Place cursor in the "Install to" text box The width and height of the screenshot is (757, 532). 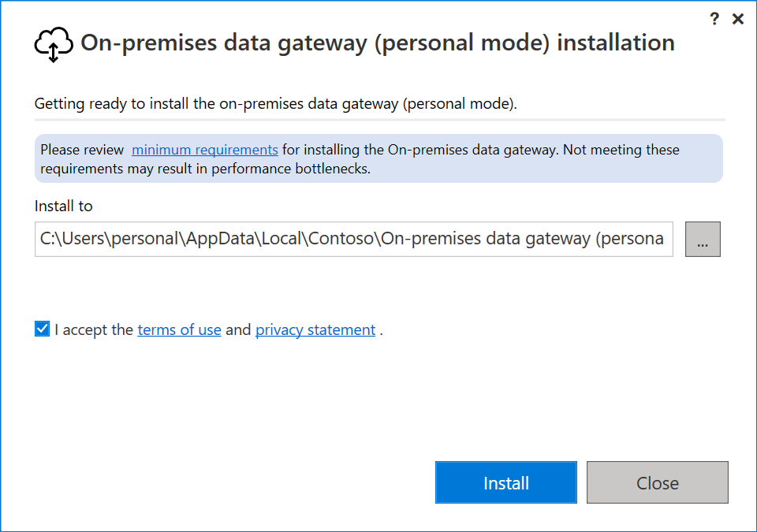(x=353, y=239)
